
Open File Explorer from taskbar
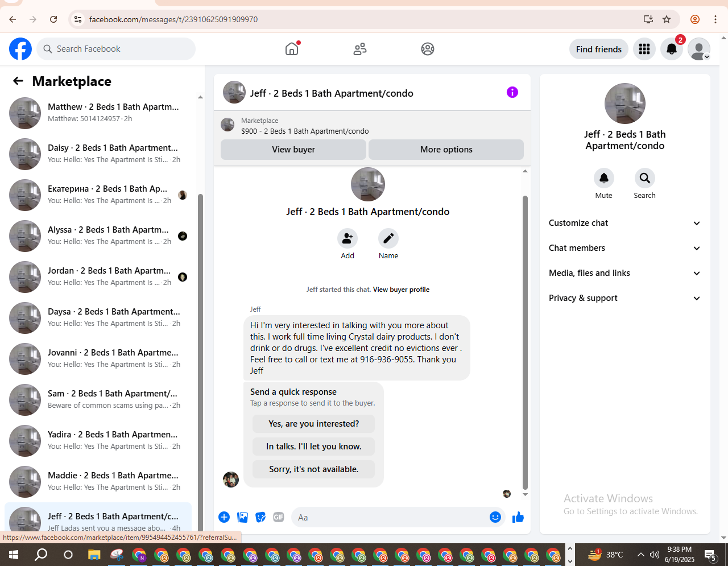point(94,555)
